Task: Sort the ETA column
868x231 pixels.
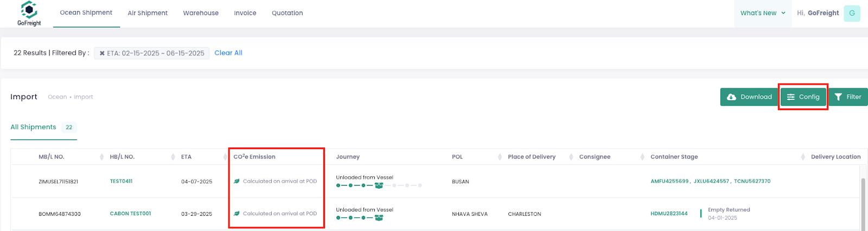Action: [225, 157]
